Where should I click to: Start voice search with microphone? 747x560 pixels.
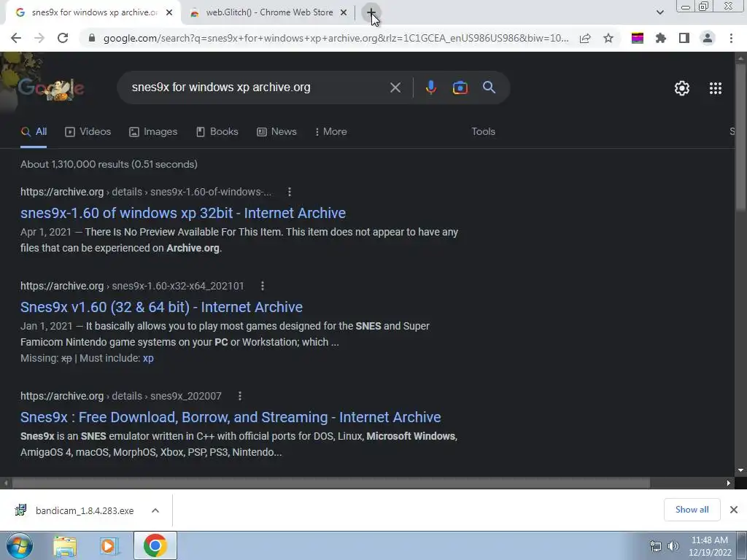coord(430,87)
